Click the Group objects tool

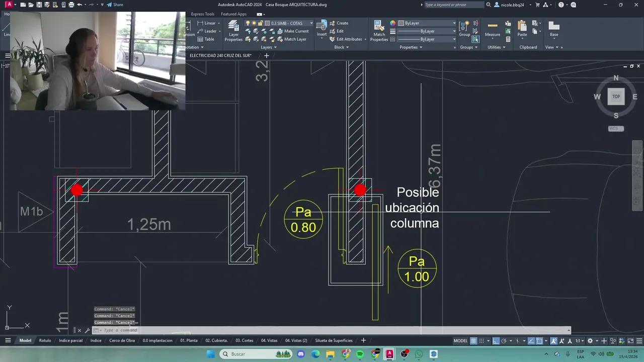tap(464, 29)
